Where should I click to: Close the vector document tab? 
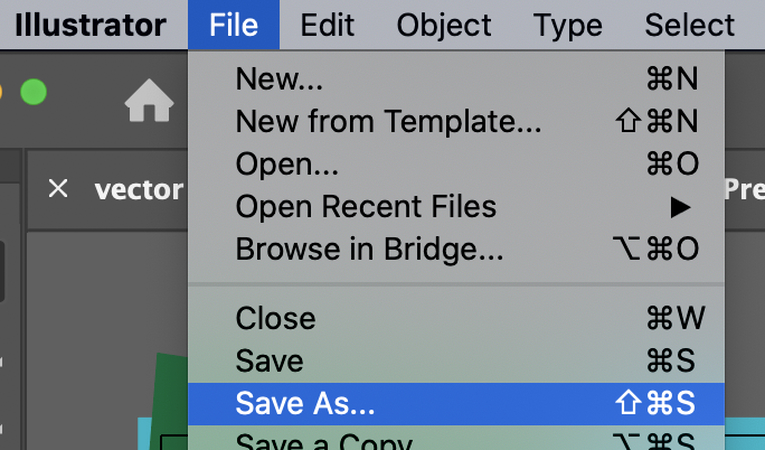(58, 189)
